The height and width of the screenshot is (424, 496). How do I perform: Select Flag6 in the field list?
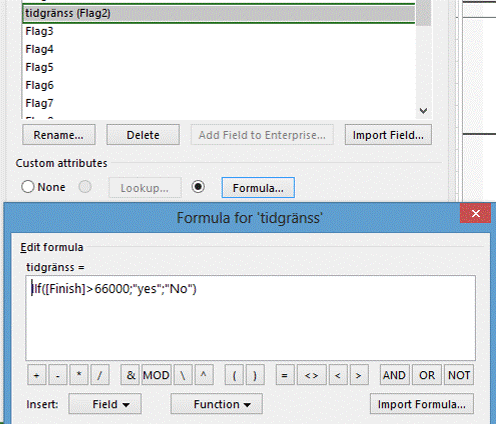click(x=219, y=85)
